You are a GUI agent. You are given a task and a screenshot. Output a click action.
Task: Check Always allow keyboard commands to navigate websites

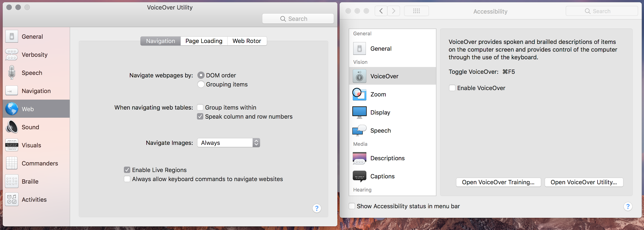tap(127, 179)
